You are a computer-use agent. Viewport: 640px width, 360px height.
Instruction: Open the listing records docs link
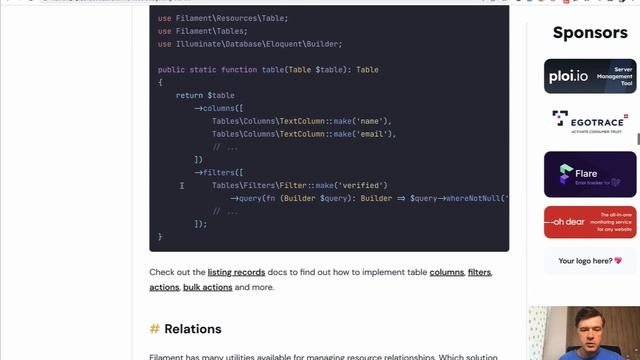tap(236, 272)
